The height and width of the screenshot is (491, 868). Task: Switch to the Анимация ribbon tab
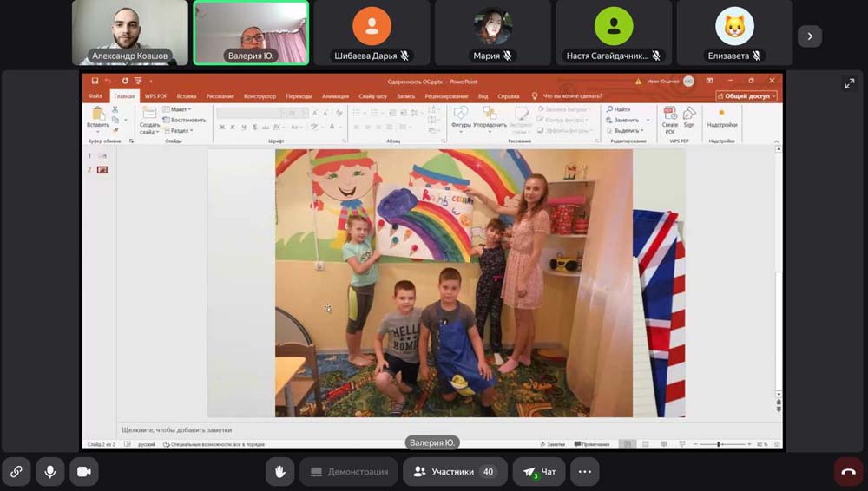(335, 96)
